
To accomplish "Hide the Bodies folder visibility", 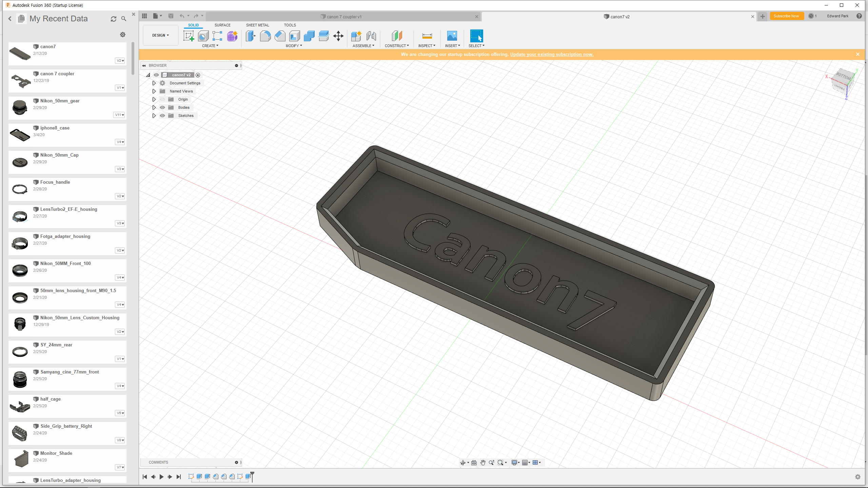I will 162,107.
